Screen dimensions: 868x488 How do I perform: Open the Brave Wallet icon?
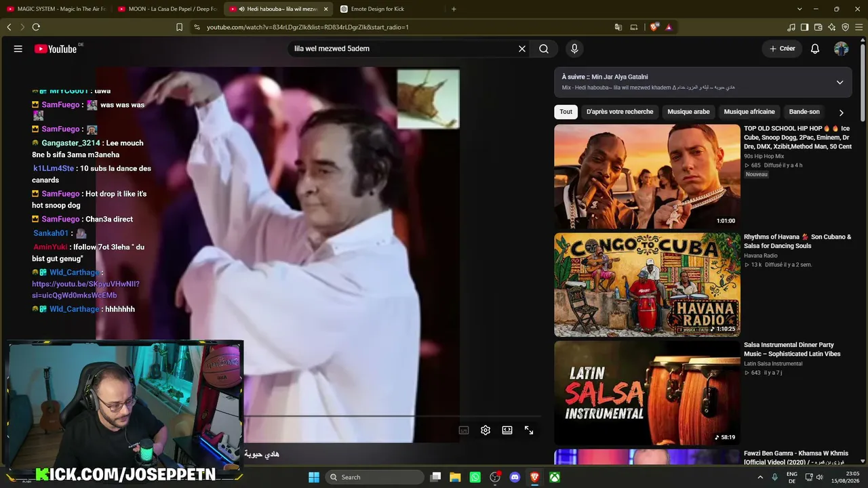click(818, 27)
